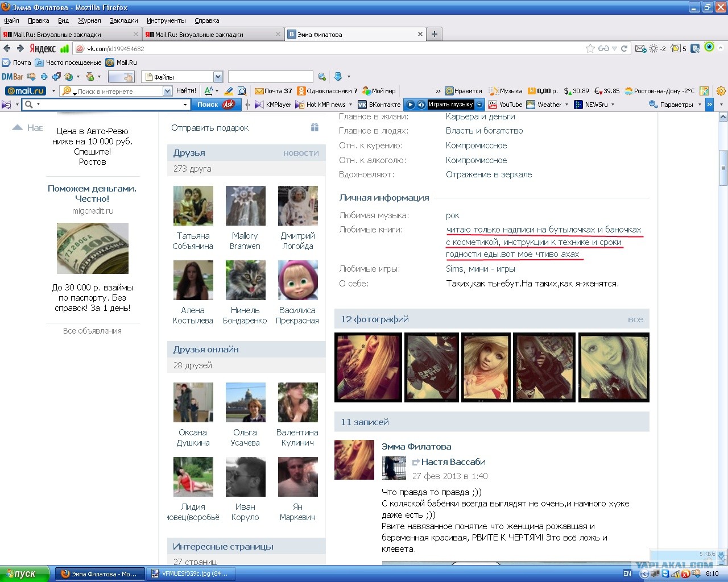The image size is (728, 582).
Task: Click the Нравится toolbar button
Action: [x=464, y=91]
